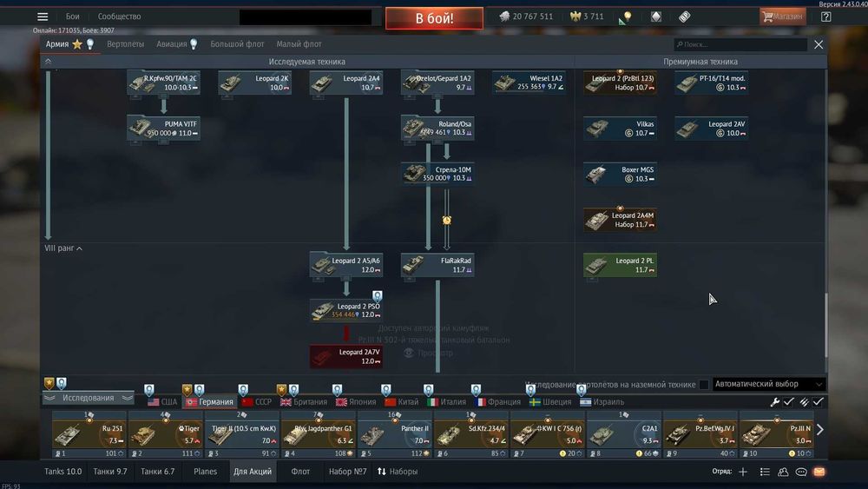Viewport: 868px width, 489px height.
Task: Toggle helicopter research on ground vehicles checkbox
Action: [704, 384]
